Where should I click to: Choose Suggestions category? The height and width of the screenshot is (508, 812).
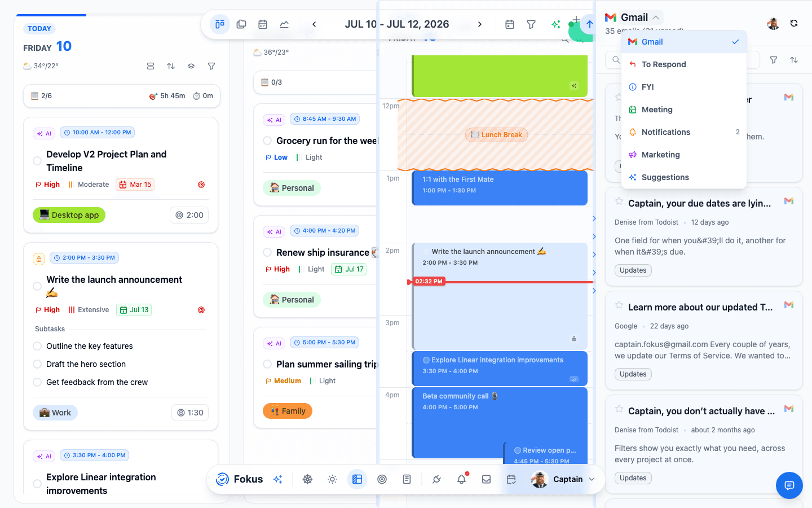pyautogui.click(x=684, y=177)
